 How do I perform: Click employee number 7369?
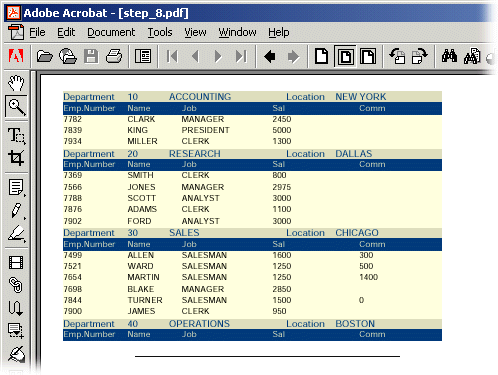click(x=72, y=175)
